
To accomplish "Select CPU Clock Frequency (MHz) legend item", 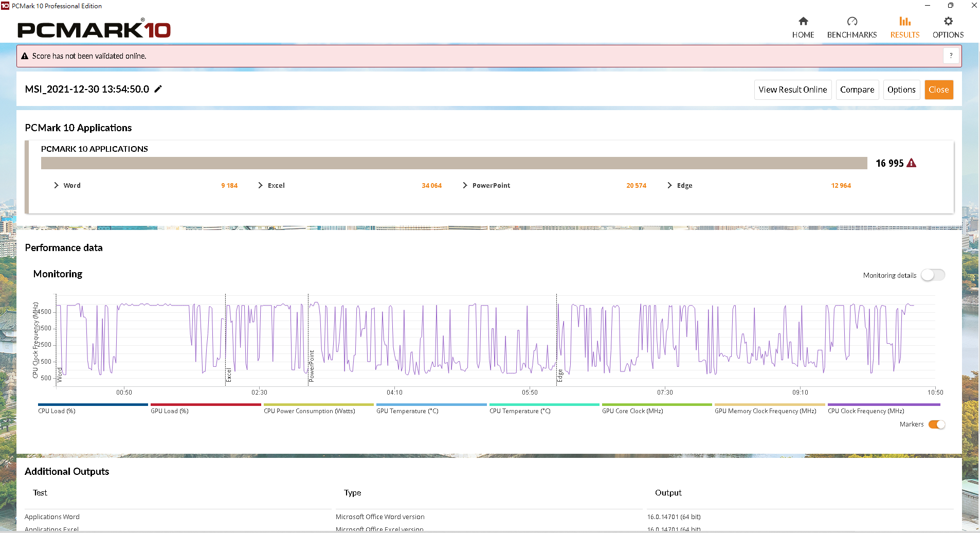I will point(884,408).
